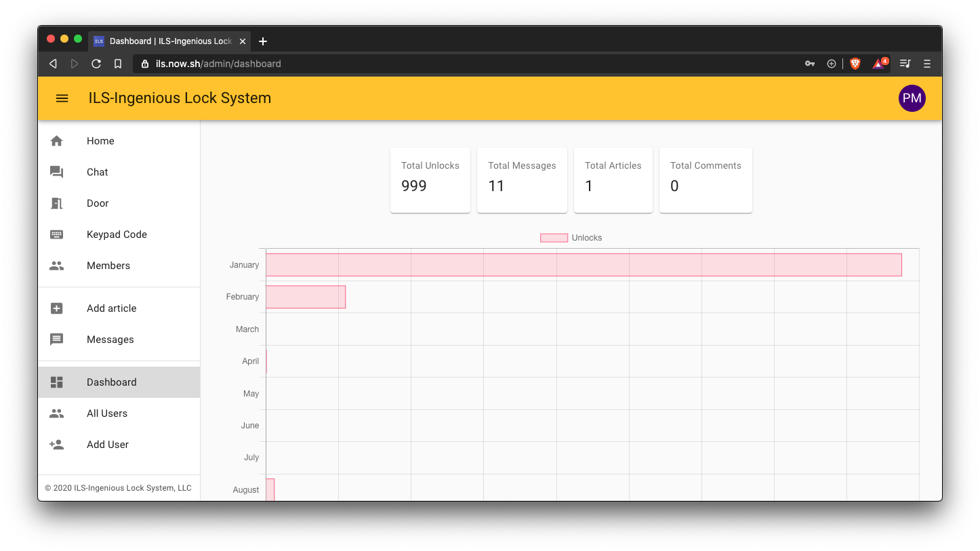The height and width of the screenshot is (551, 980).
Task: Select the Dashboard grid icon
Action: 56,382
